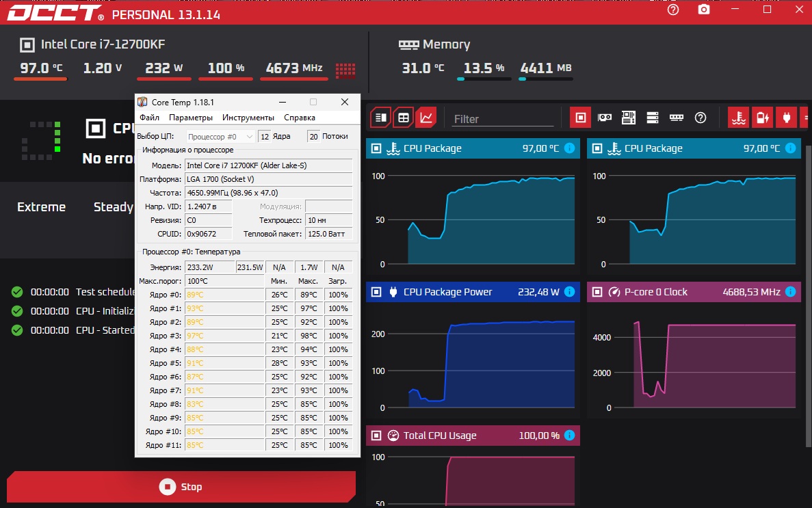This screenshot has width=812, height=508.
Task: Select the Extreme test mode
Action: pyautogui.click(x=42, y=207)
